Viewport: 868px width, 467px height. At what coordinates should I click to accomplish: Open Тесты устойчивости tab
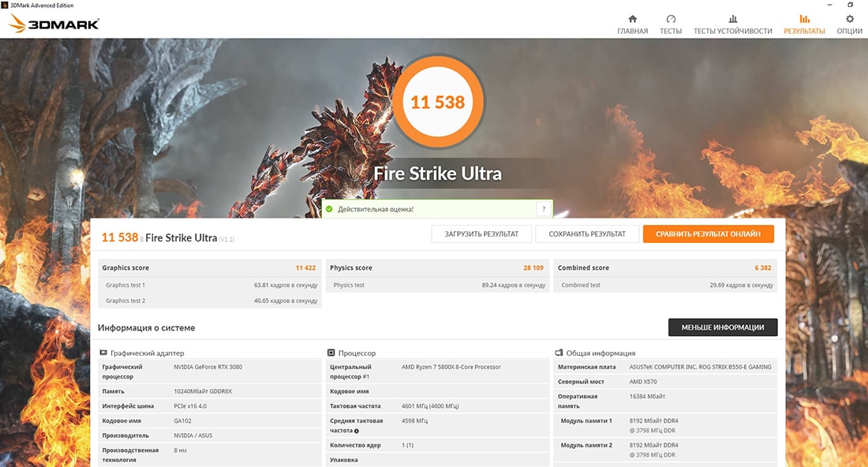[732, 25]
